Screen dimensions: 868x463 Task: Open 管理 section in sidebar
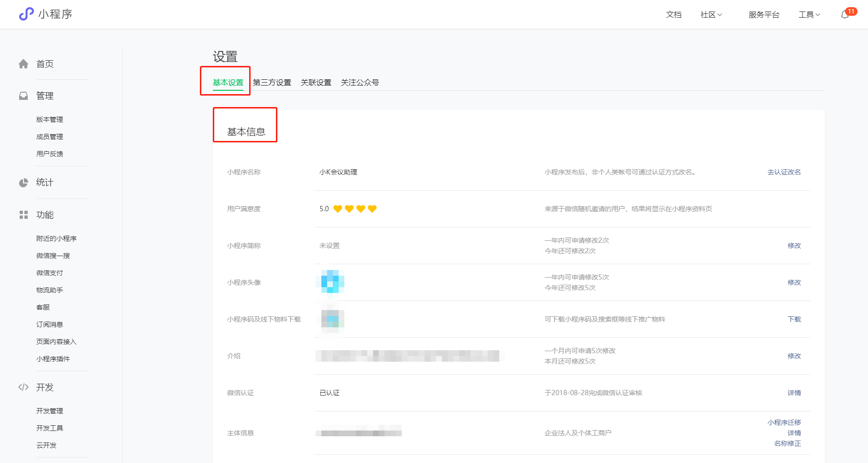click(45, 96)
